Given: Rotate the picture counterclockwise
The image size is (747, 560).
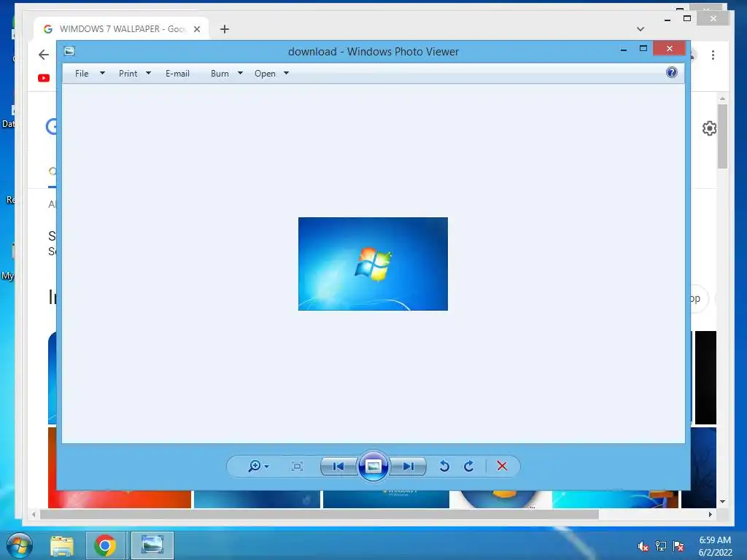Looking at the screenshot, I should tap(444, 466).
